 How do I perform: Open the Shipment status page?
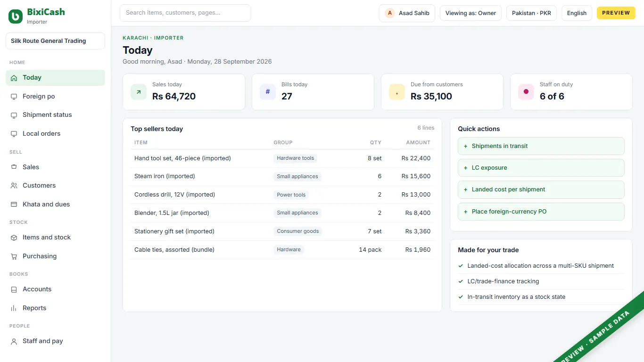click(55, 115)
